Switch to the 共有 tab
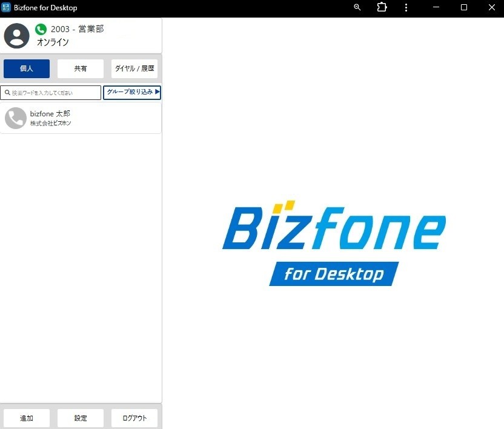Image resolution: width=504 pixels, height=429 pixels. coord(80,68)
